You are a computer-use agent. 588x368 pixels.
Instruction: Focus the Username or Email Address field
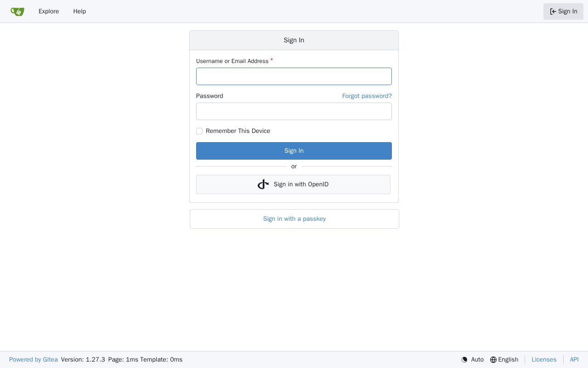(294, 76)
